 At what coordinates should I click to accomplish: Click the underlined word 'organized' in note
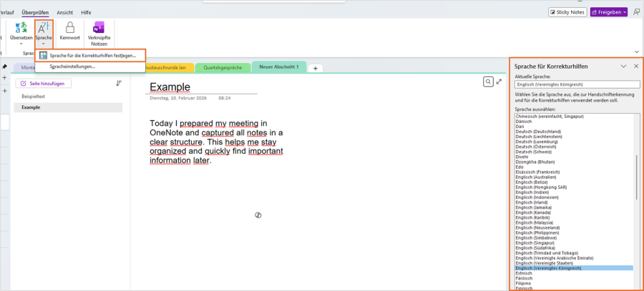tap(168, 152)
